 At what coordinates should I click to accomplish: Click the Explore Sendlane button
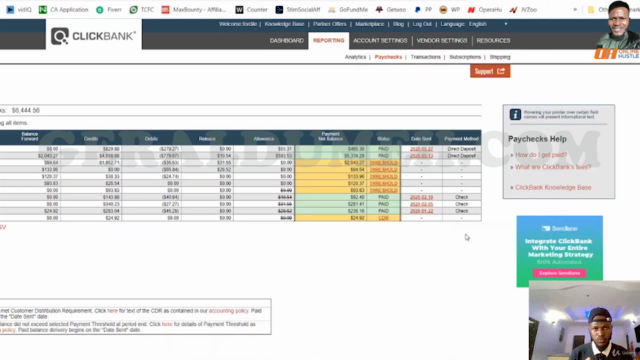click(x=560, y=273)
